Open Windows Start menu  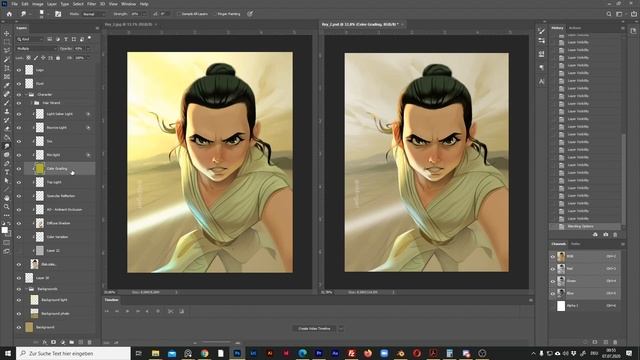point(8,353)
